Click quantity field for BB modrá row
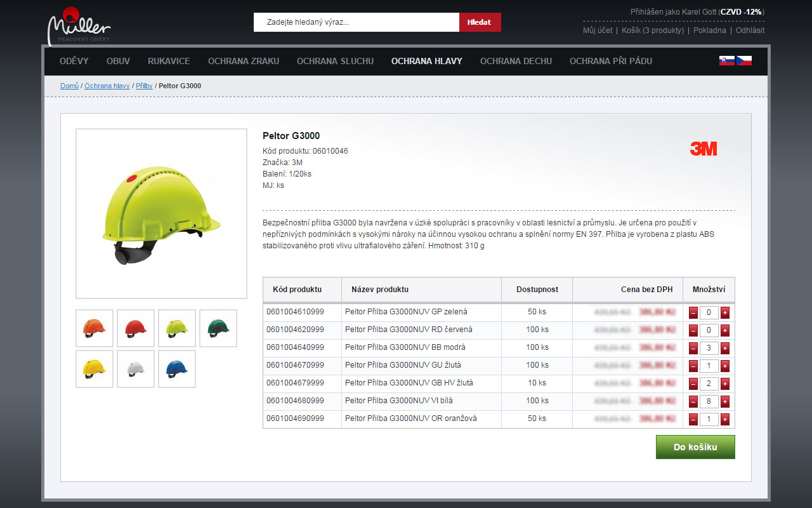The height and width of the screenshot is (508, 812). pyautogui.click(x=709, y=348)
